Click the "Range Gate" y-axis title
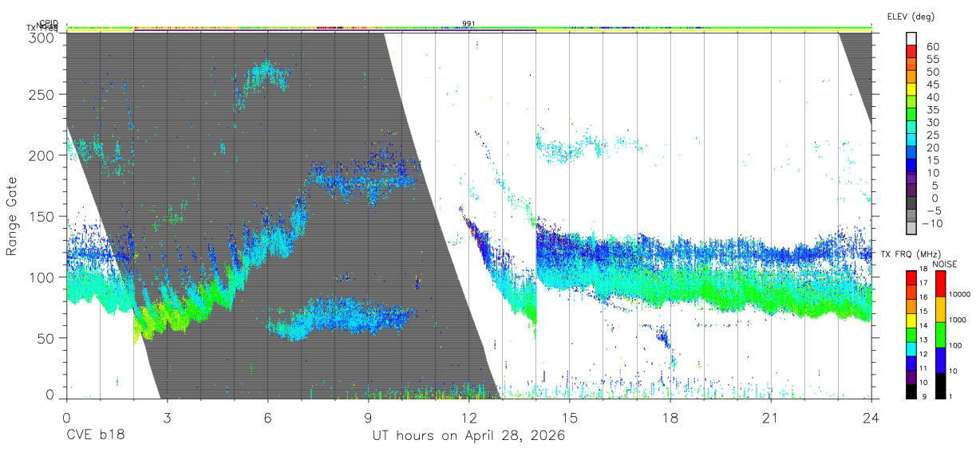Image resolution: width=980 pixels, height=452 pixels. 13,216
